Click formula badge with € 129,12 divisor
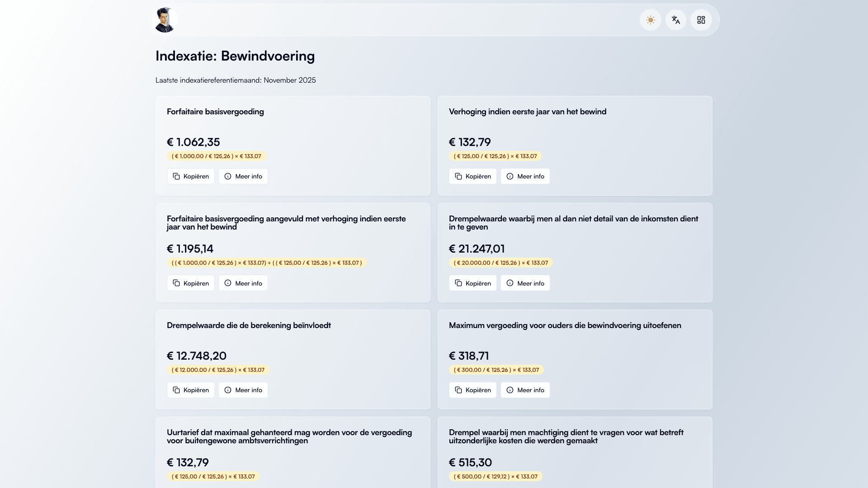This screenshot has width=868, height=488. point(495,477)
